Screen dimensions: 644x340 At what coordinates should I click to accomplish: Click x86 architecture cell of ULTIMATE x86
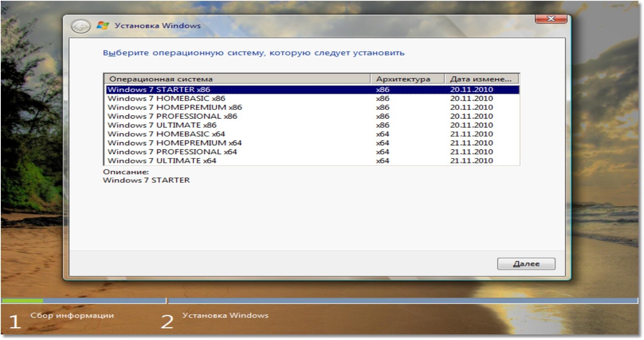click(383, 125)
